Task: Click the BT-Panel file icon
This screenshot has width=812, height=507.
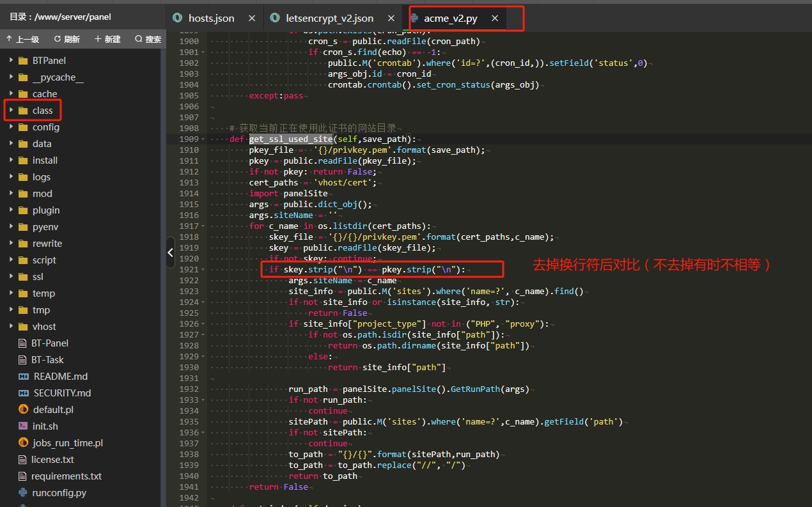Action: [23, 343]
